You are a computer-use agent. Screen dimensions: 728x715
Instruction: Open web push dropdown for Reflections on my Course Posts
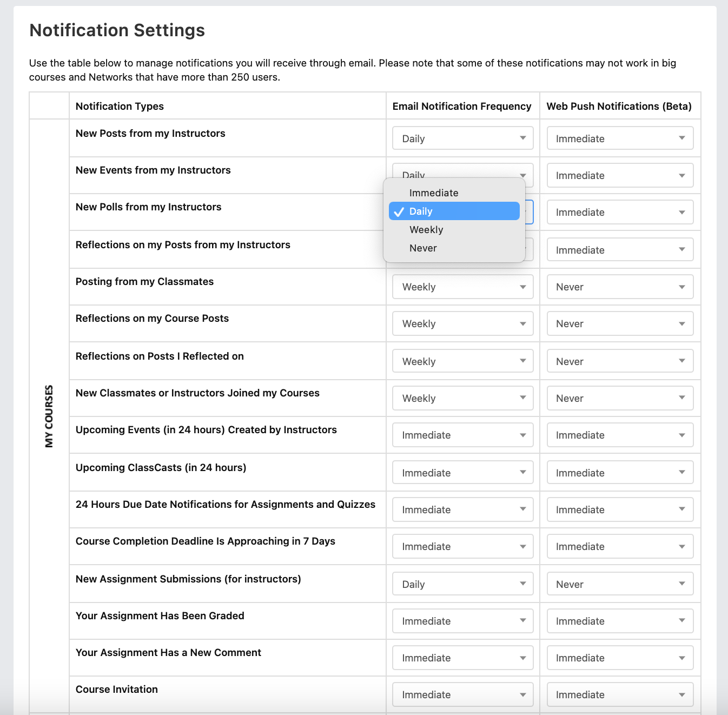click(620, 323)
